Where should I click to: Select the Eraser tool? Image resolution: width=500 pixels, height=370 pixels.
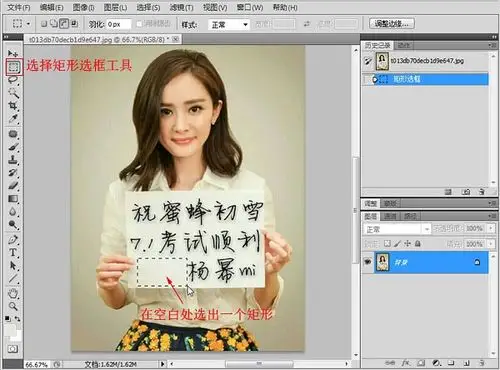[13, 186]
